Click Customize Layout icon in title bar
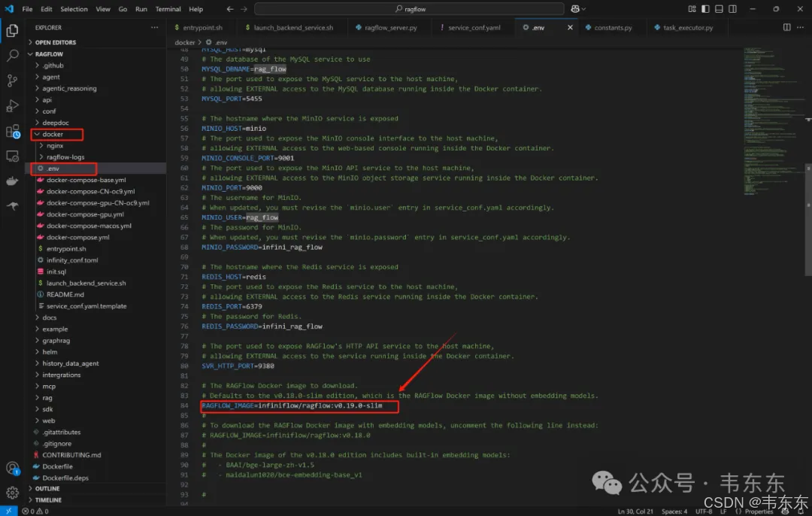This screenshot has width=812, height=516. coord(692,9)
